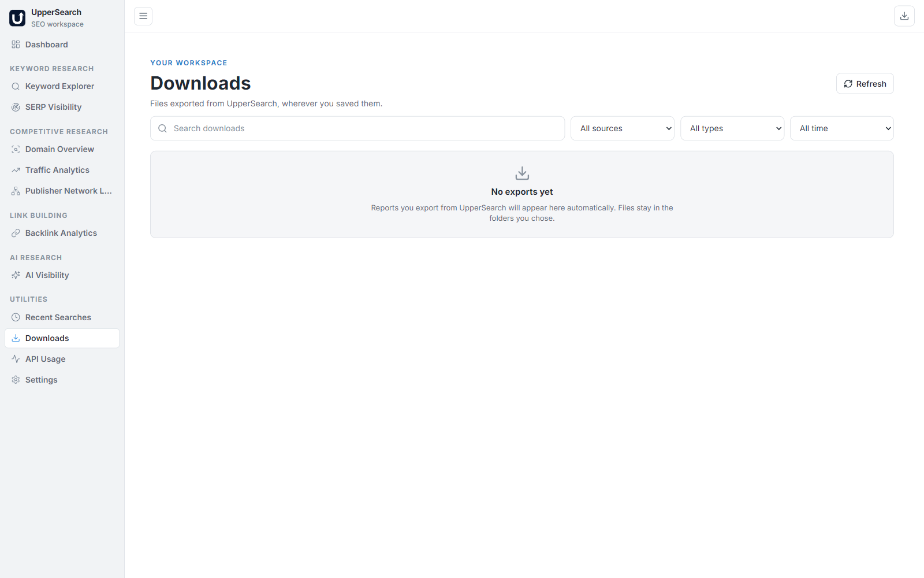The image size is (924, 578).
Task: Click the search magnifier in downloads field
Action: (162, 128)
